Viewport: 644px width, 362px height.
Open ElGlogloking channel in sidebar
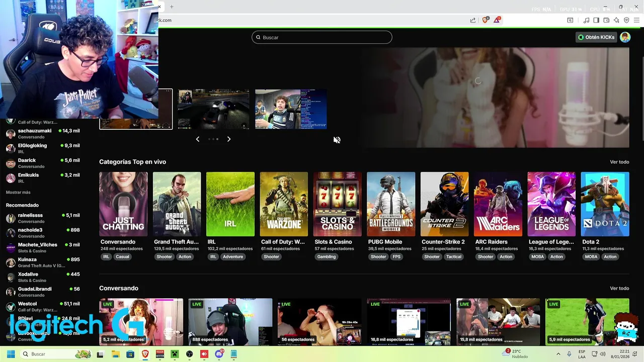pos(43,148)
